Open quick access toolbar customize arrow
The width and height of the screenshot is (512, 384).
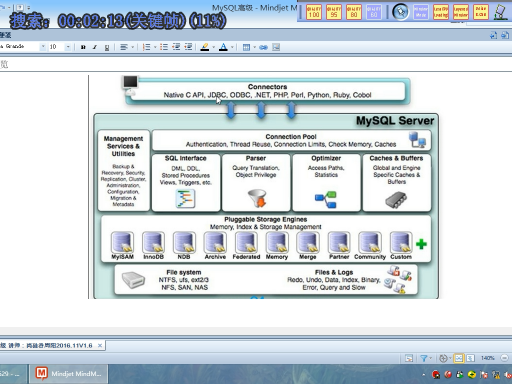28,7
